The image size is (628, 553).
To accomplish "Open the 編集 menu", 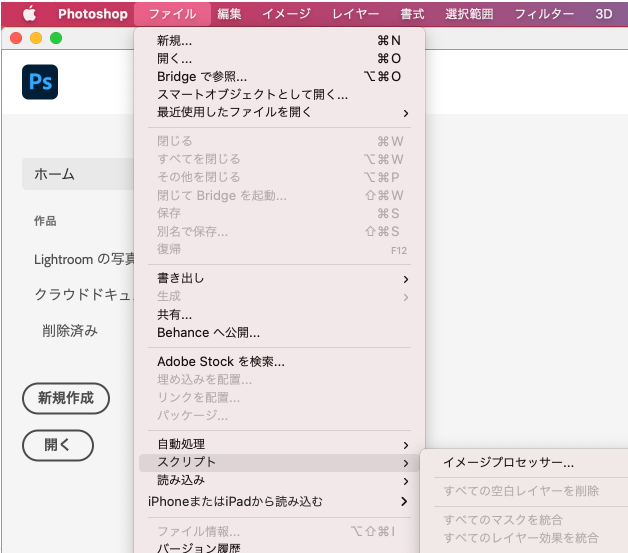I will [229, 14].
